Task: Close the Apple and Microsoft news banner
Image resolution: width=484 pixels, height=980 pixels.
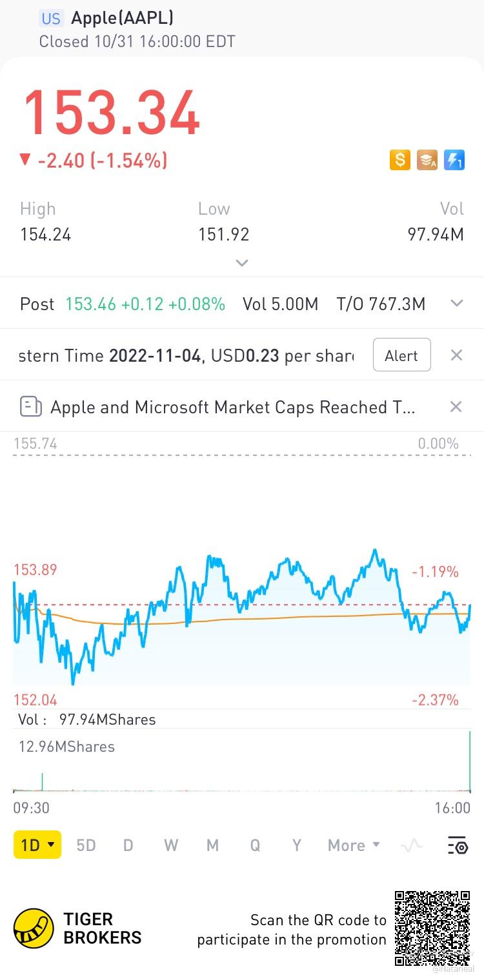Action: [456, 407]
